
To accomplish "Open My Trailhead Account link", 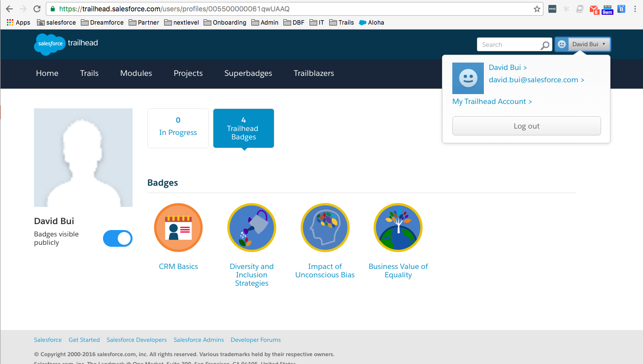I will click(x=492, y=101).
